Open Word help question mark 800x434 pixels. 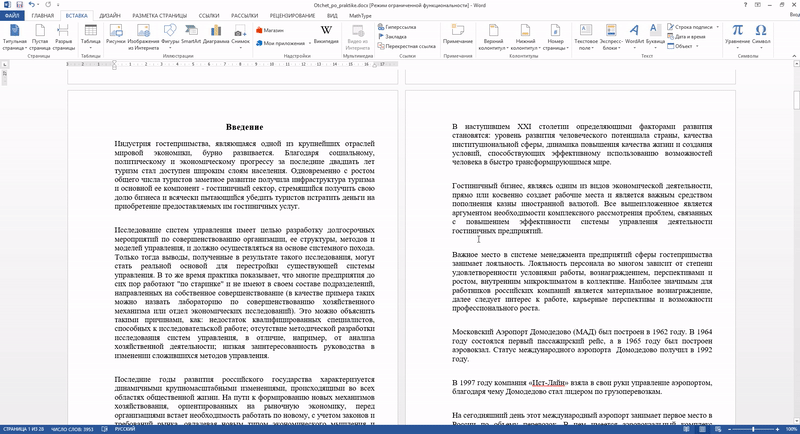click(745, 5)
